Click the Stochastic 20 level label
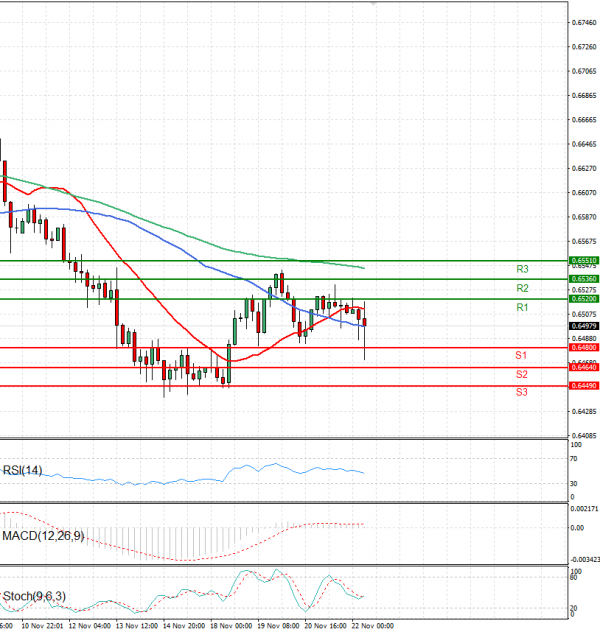Viewport: 600px width, 632px height. (574, 608)
